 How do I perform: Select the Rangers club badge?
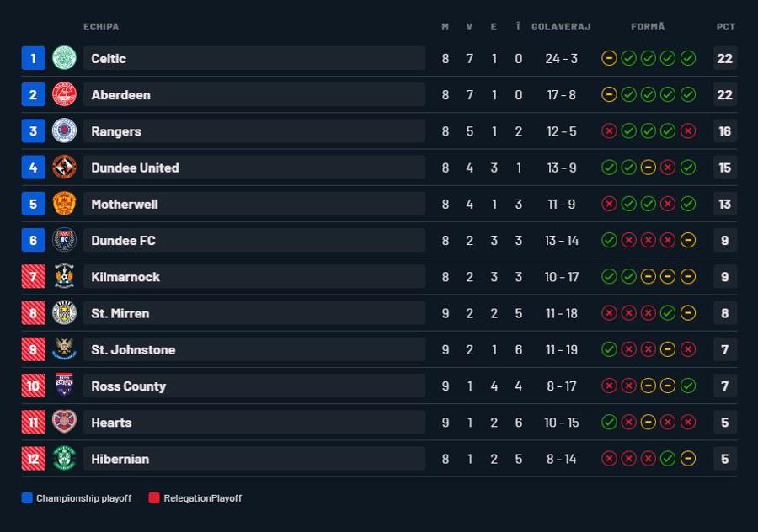[x=64, y=131]
